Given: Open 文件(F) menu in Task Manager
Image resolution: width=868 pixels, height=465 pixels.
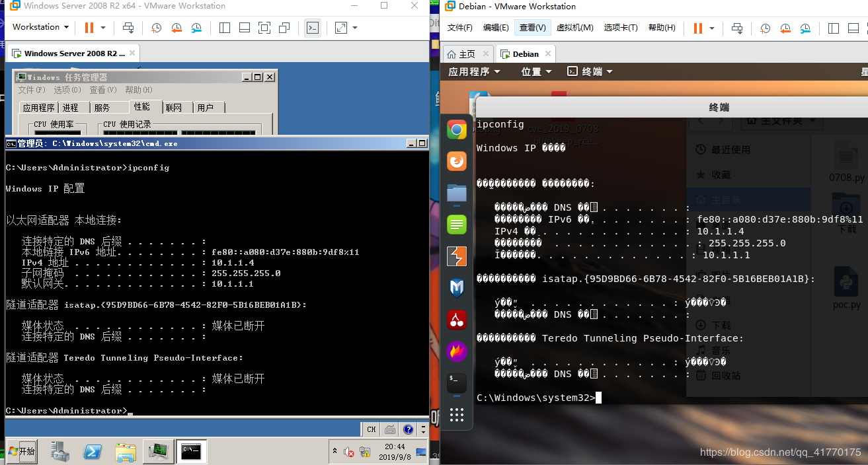Looking at the screenshot, I should (32, 90).
